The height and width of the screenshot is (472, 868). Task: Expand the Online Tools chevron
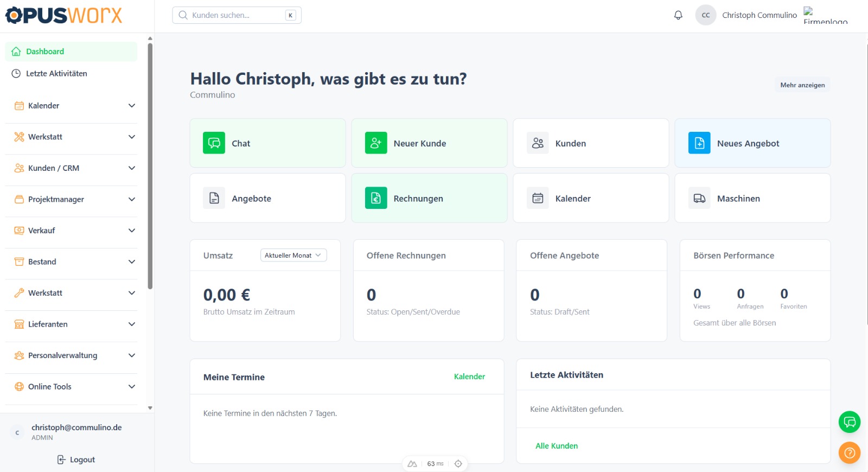(x=132, y=387)
